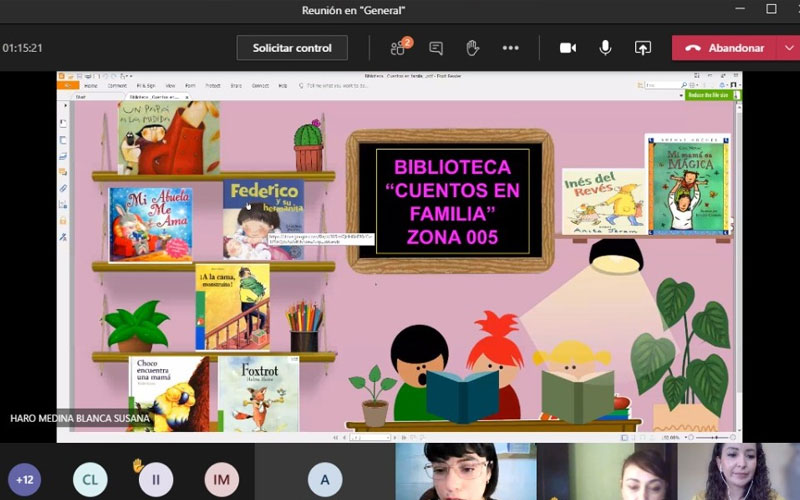800x500 pixels.
Task: Maximize the Teams meeting window
Action: 771,9
